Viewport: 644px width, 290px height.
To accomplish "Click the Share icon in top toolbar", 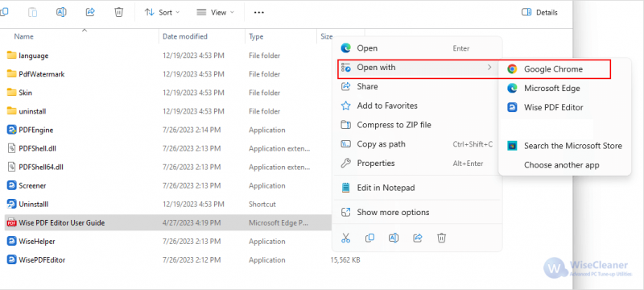I will (x=90, y=12).
